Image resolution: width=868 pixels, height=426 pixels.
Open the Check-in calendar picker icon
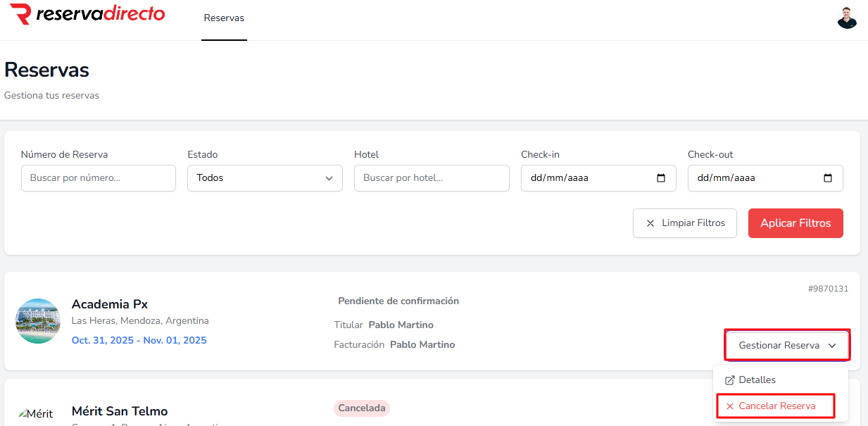click(x=661, y=178)
